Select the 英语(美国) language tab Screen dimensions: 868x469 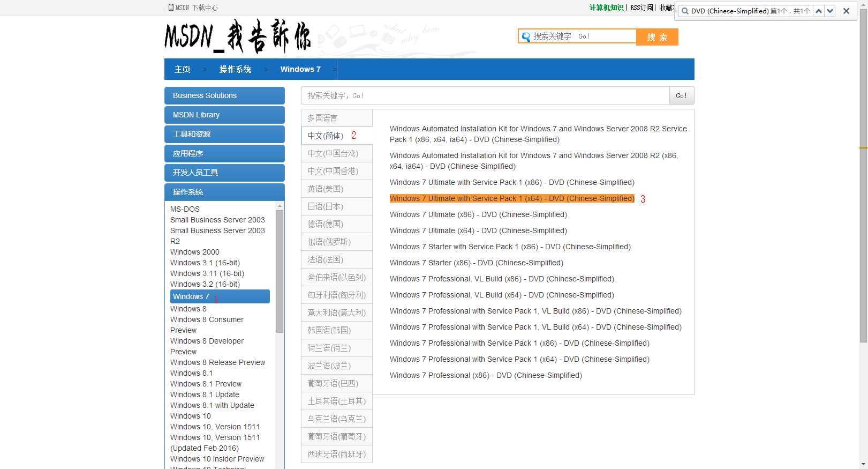[336, 189]
